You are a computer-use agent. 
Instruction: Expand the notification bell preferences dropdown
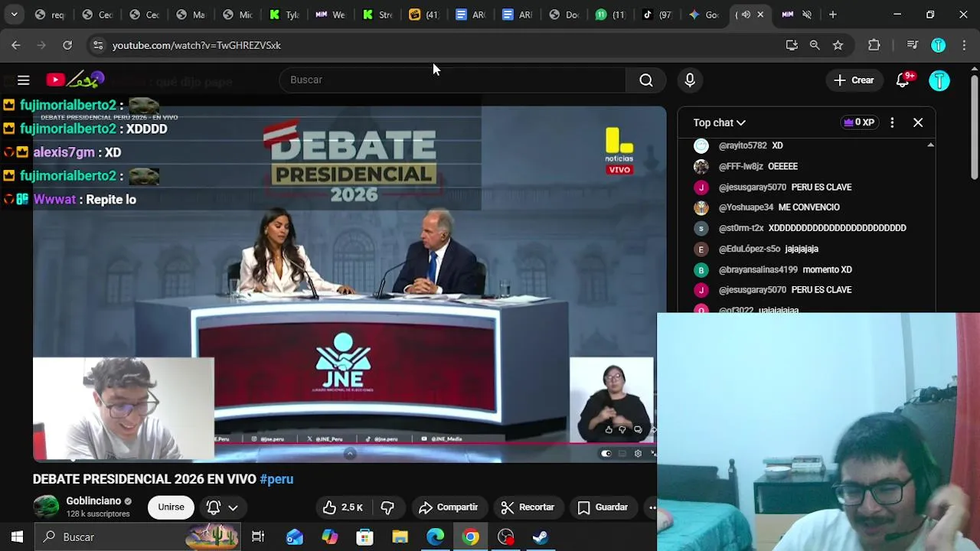(223, 507)
